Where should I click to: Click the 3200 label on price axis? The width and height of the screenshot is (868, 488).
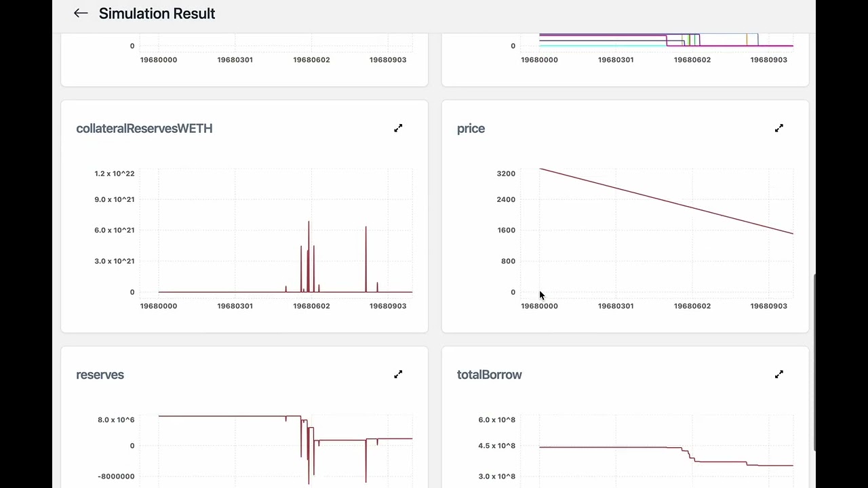[506, 174]
